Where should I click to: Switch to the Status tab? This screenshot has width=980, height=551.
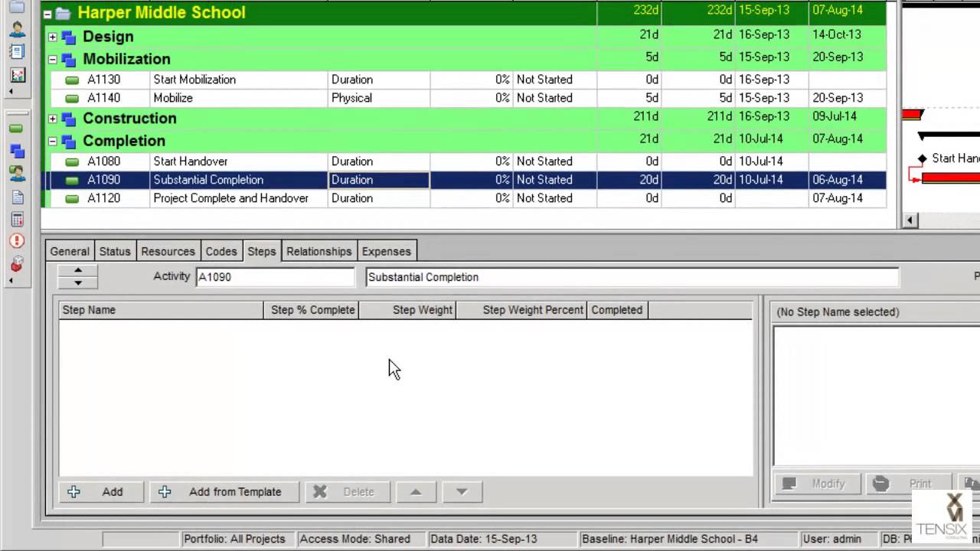pos(115,251)
